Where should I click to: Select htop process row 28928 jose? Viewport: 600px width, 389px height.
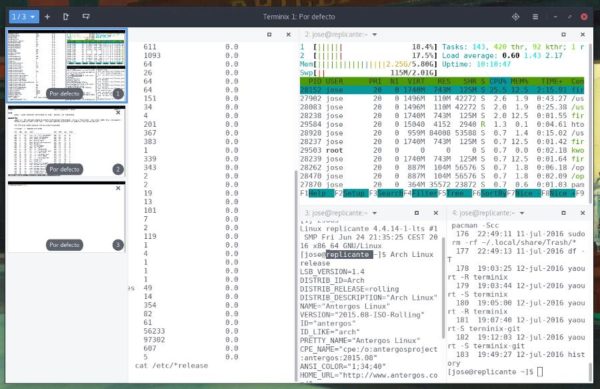[442, 133]
